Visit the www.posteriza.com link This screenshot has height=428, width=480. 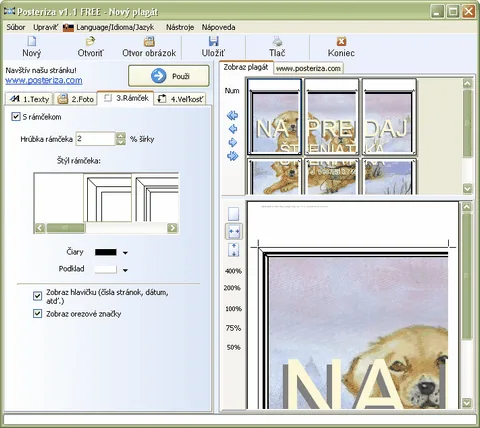(44, 80)
